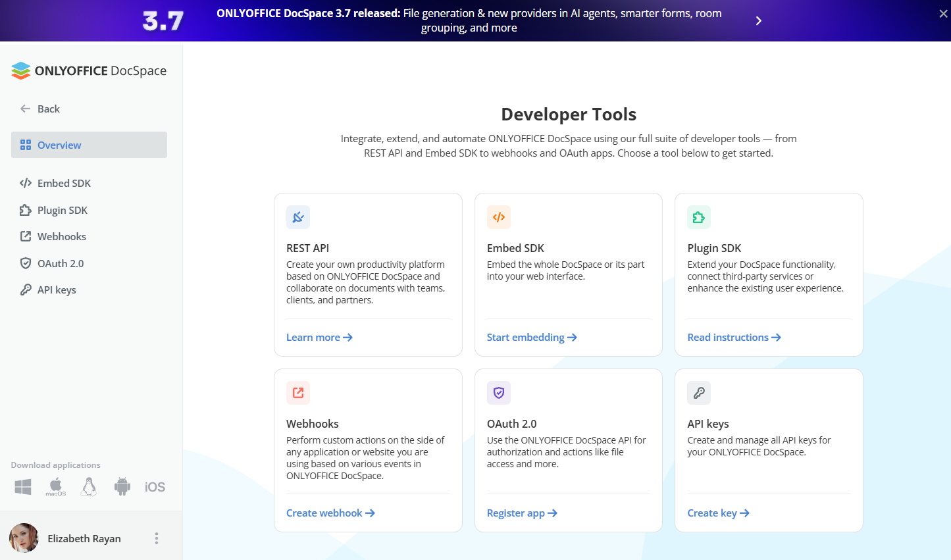951x560 pixels.
Task: Click the Start embedding link
Action: (x=532, y=338)
